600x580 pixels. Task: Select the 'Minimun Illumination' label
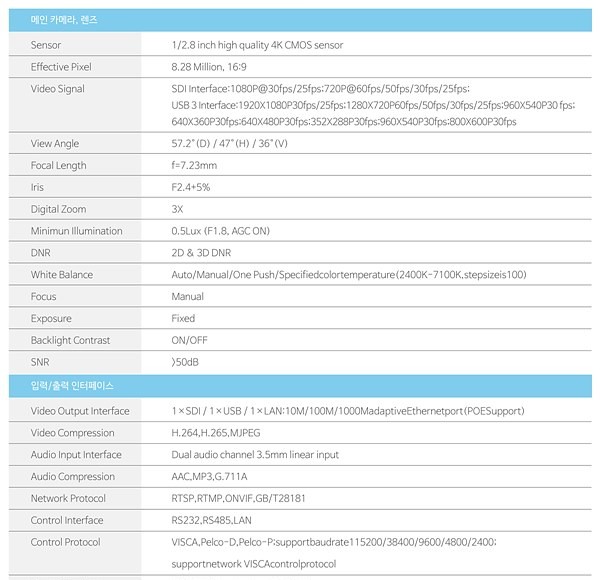click(x=77, y=231)
